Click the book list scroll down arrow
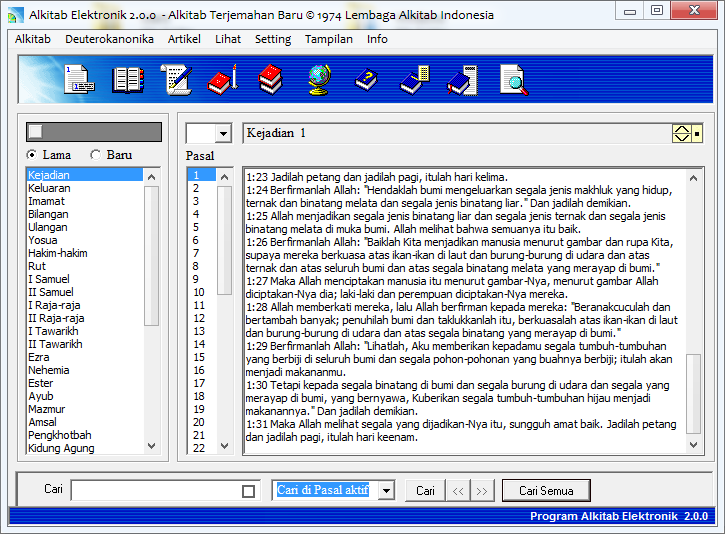The height and width of the screenshot is (534, 725). click(151, 446)
